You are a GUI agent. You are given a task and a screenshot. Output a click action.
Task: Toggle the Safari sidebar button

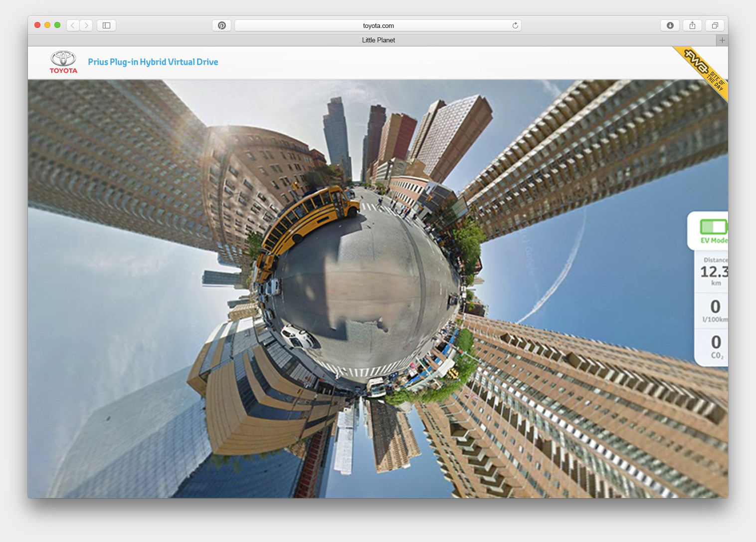pos(106,25)
